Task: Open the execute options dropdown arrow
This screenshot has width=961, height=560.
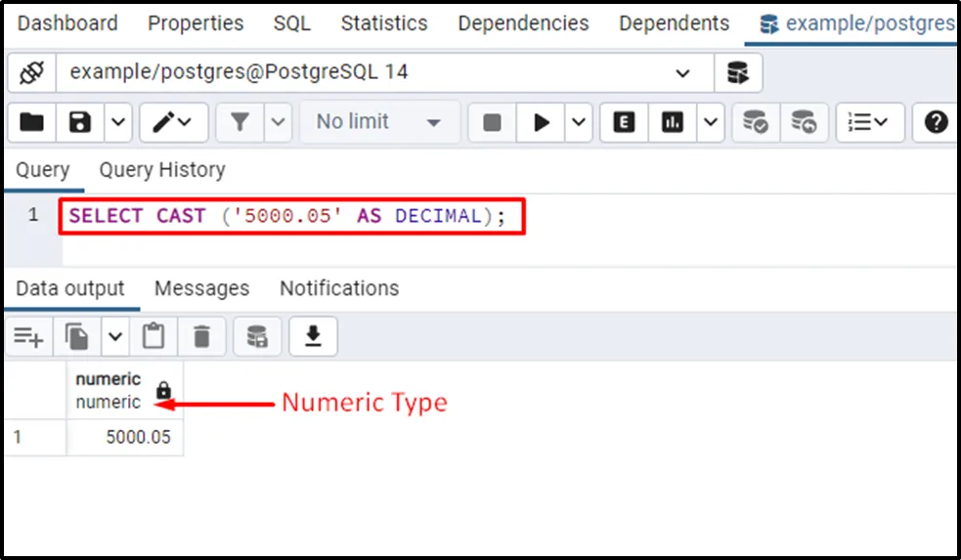Action: 580,122
